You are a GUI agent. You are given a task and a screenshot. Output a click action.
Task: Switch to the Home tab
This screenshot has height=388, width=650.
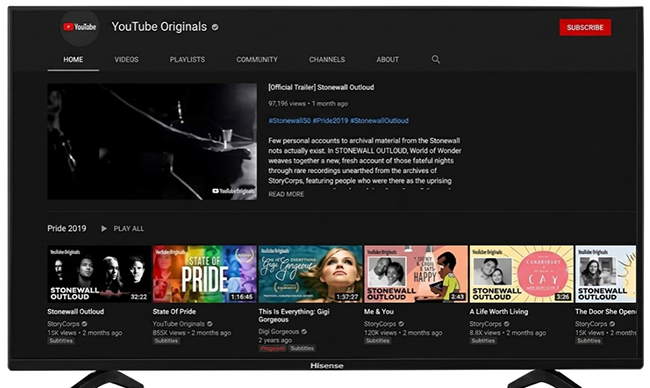(73, 60)
